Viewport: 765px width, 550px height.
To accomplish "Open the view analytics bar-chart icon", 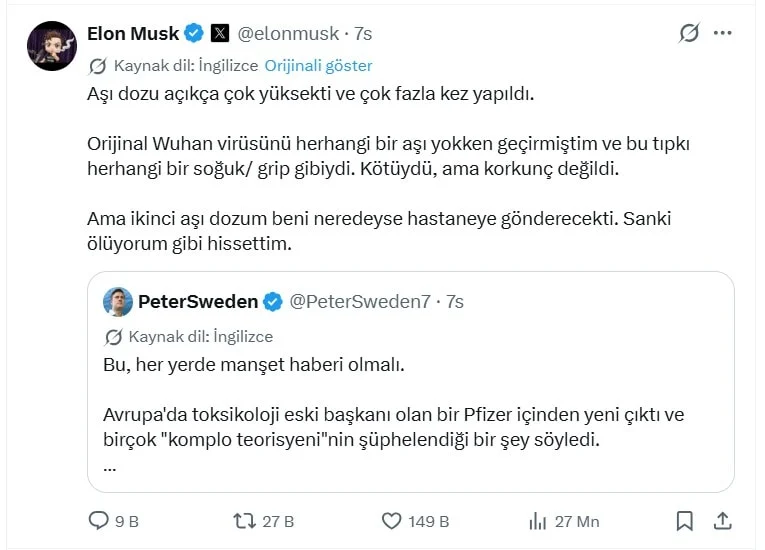I will [x=536, y=521].
